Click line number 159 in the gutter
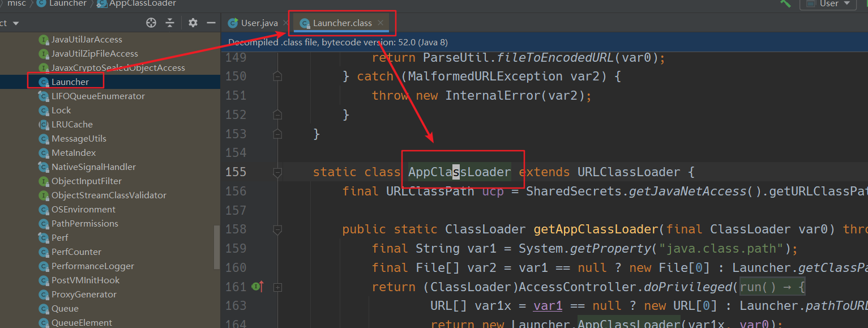Image resolution: width=868 pixels, height=328 pixels. (x=236, y=248)
